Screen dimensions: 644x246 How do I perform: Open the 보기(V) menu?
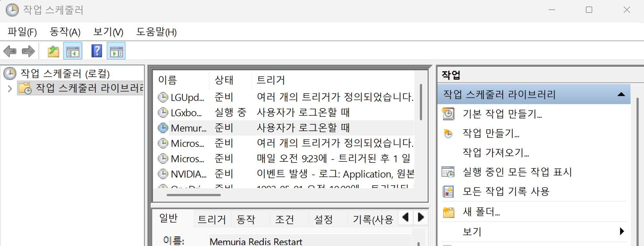pos(108,32)
